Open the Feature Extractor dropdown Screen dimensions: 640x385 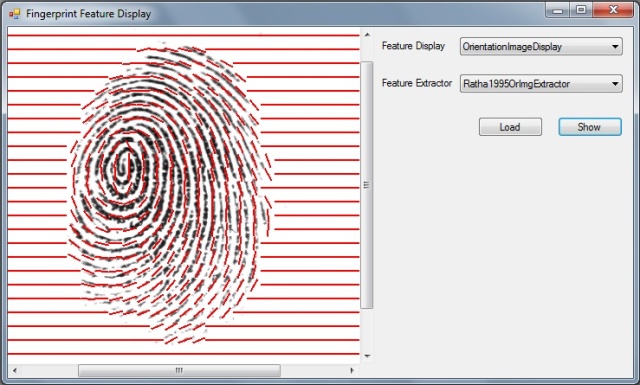(541, 84)
